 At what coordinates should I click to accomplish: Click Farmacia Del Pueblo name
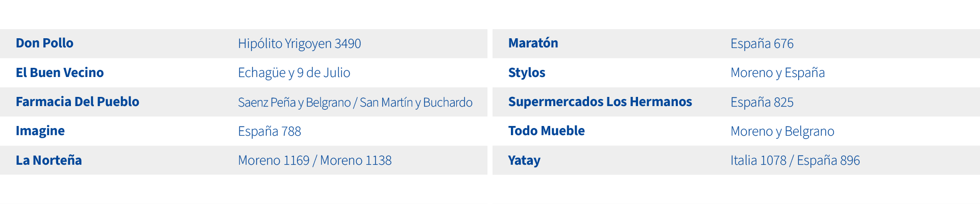tap(77, 102)
